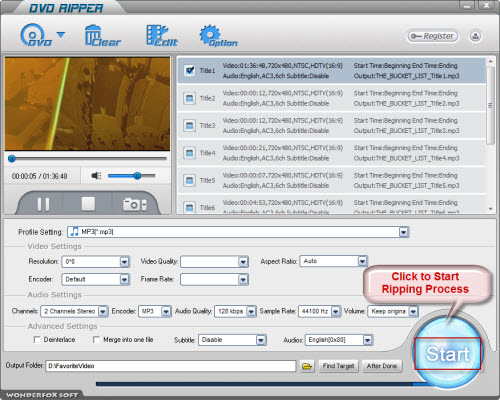Expand the DVD source dropdown arrow
Image resolution: width=500 pixels, height=400 pixels.
61,34
